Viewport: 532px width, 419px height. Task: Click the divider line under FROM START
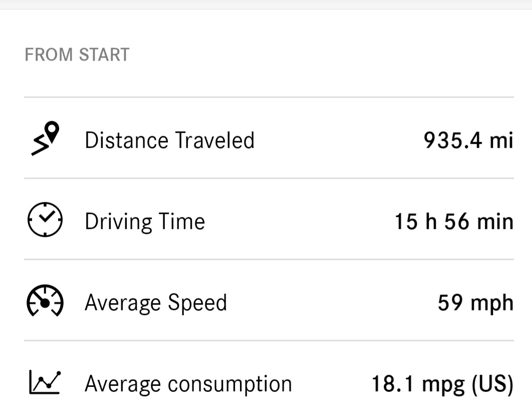pyautogui.click(x=269, y=97)
